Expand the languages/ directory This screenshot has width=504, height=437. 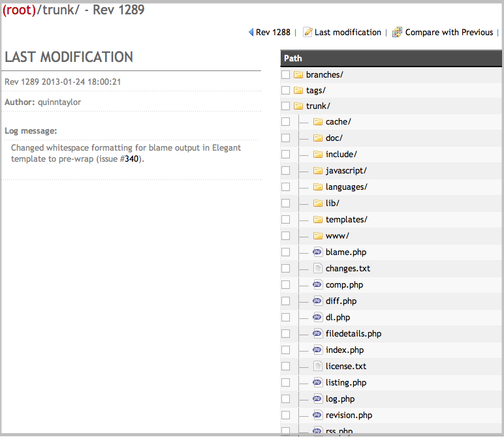[346, 187]
